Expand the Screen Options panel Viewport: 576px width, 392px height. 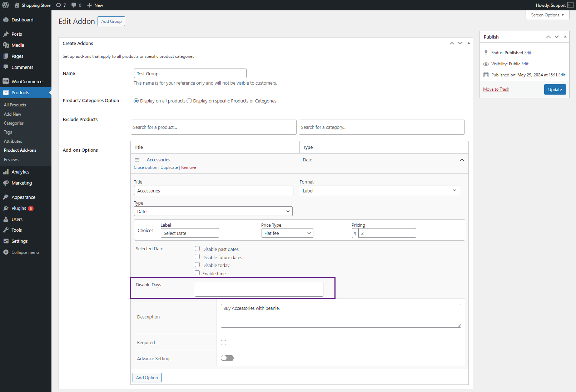[x=547, y=15]
